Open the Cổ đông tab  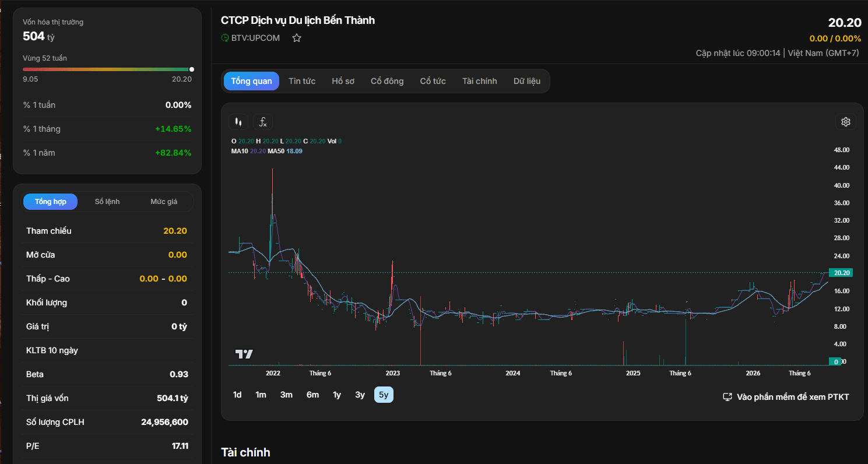[387, 81]
